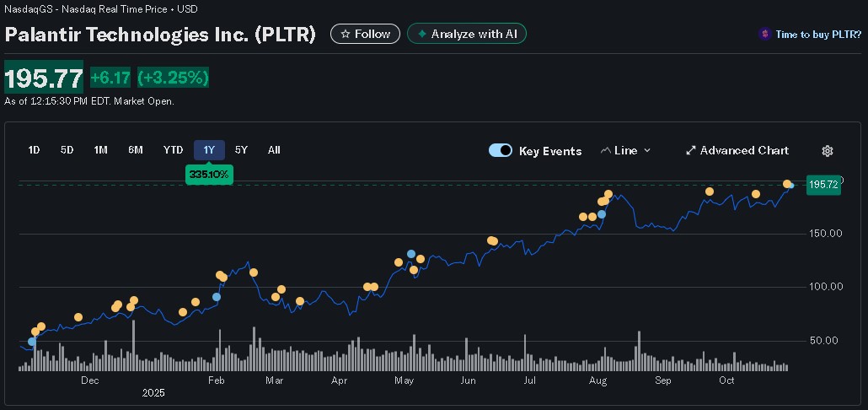Open the Time to buy PLTR? link

[x=817, y=35]
